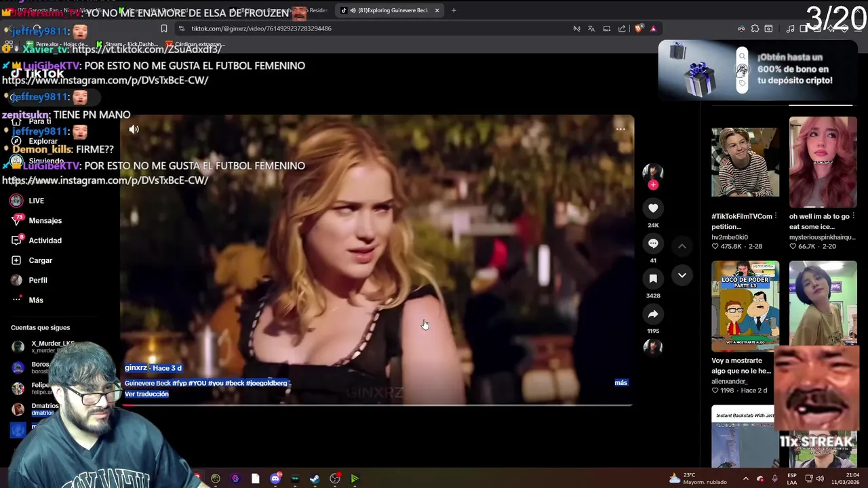This screenshot has width=868, height=488.
Task: Bookmark this page in the address bar
Action: pyautogui.click(x=163, y=28)
